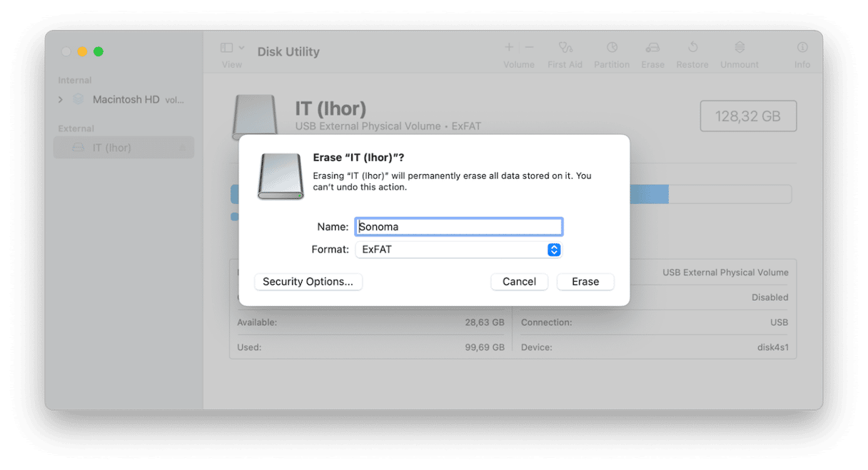This screenshot has width=868, height=470.
Task: Click the Erase drive toolbar icon
Action: [x=652, y=48]
